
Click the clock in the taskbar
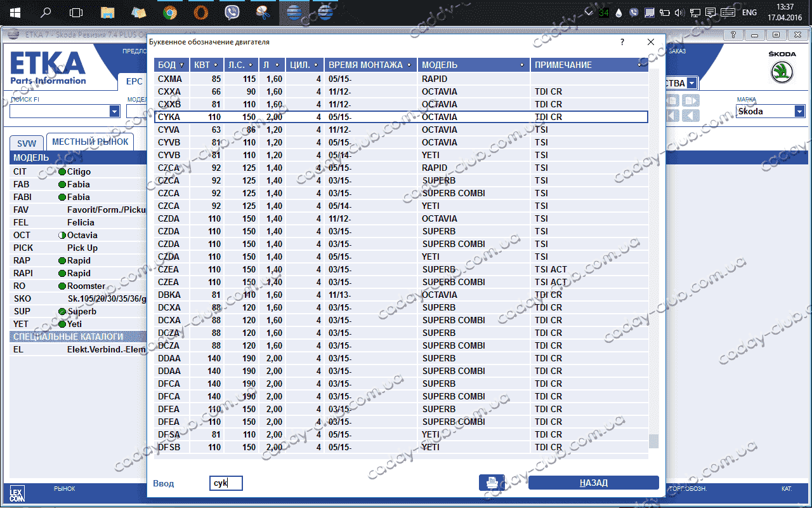tap(785, 12)
